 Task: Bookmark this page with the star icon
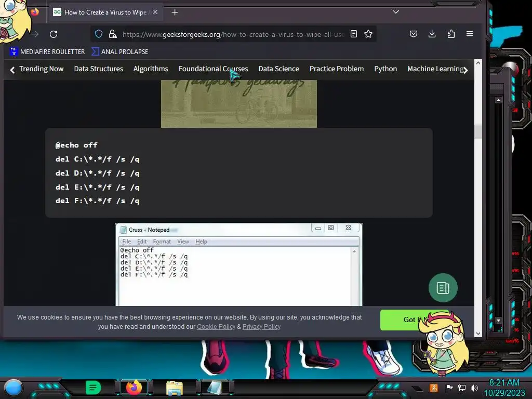point(368,34)
